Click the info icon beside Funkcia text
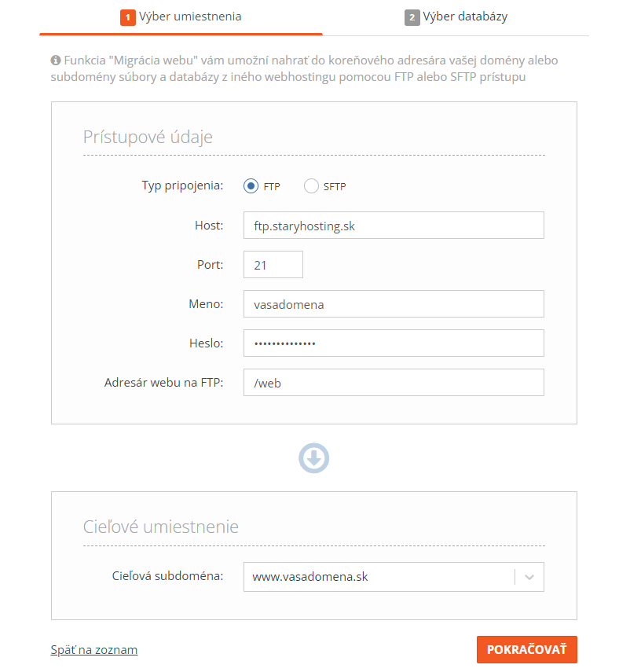This screenshot has width=619, height=672. tap(55, 61)
